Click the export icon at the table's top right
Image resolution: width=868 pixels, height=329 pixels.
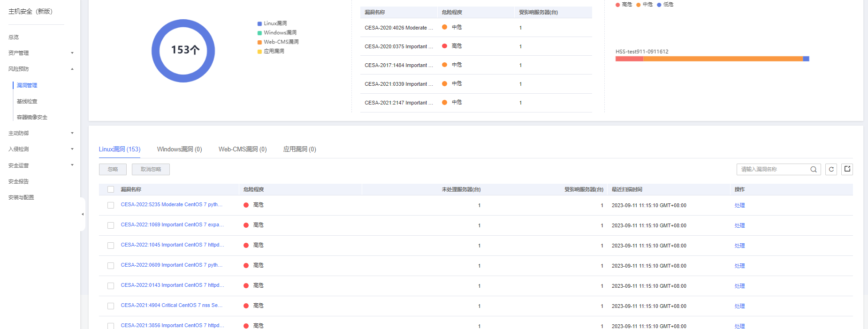pyautogui.click(x=847, y=169)
